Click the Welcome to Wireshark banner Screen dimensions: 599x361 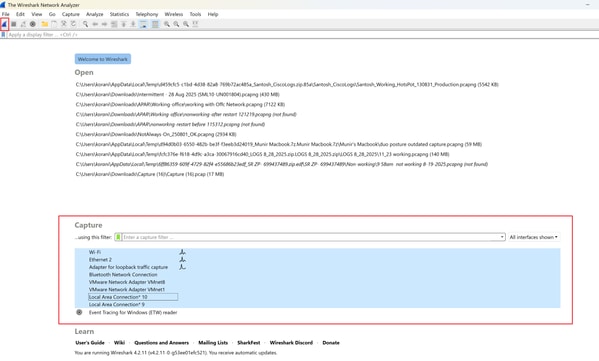click(103, 59)
